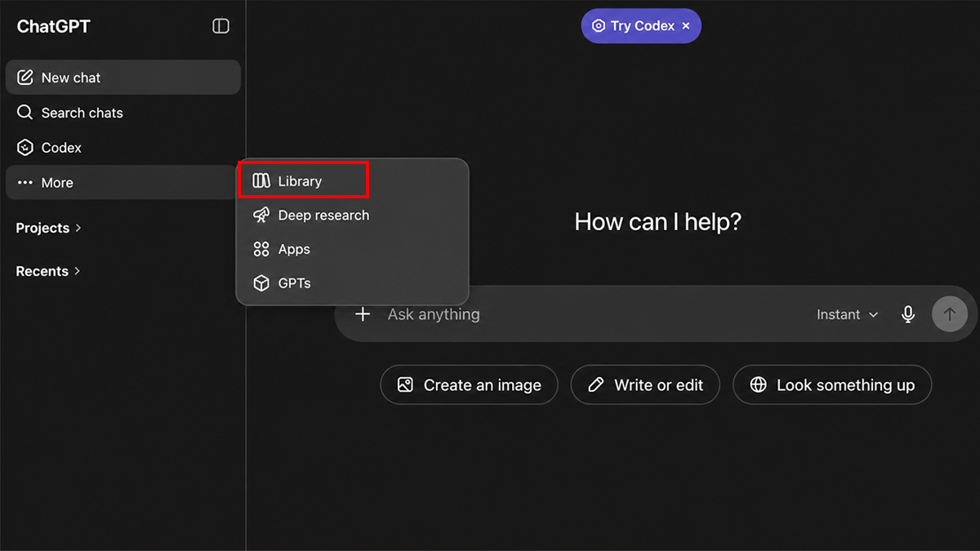
Task: Click the three-dots icon beside More
Action: pyautogui.click(x=25, y=183)
